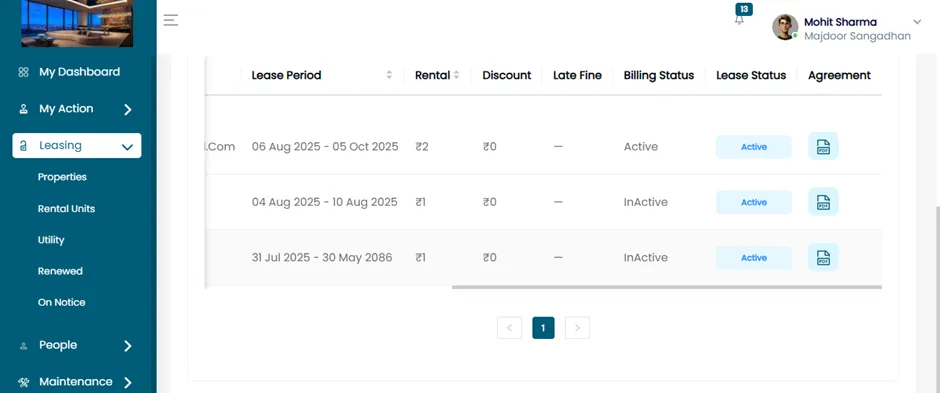This screenshot has height=393, width=940.
Task: Click the Late Fine column header
Action: pyautogui.click(x=577, y=75)
